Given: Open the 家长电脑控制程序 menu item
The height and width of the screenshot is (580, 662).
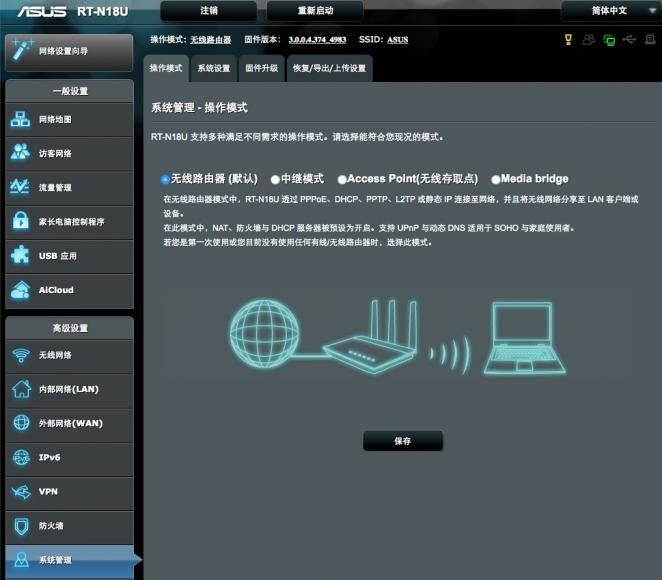Looking at the screenshot, I should (x=70, y=222).
